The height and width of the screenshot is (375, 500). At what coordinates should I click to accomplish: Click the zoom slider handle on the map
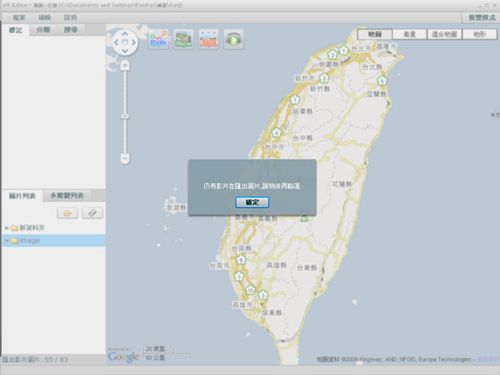point(125,116)
